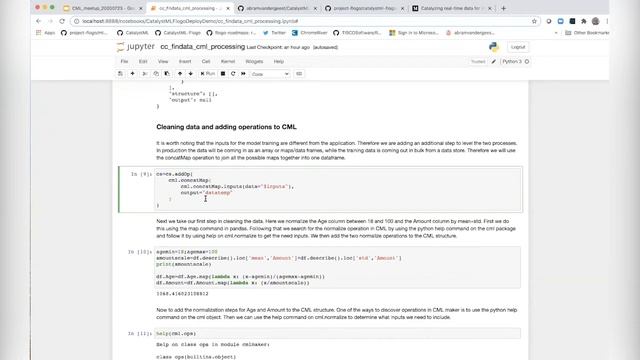The height and width of the screenshot is (360, 640).
Task: Select code cell In [9] with addOp
Action: click(338, 189)
